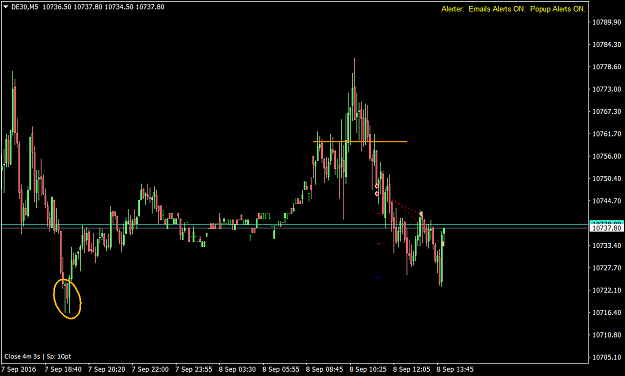
Task: Click price scale value 10789.90
Action: [607, 22]
